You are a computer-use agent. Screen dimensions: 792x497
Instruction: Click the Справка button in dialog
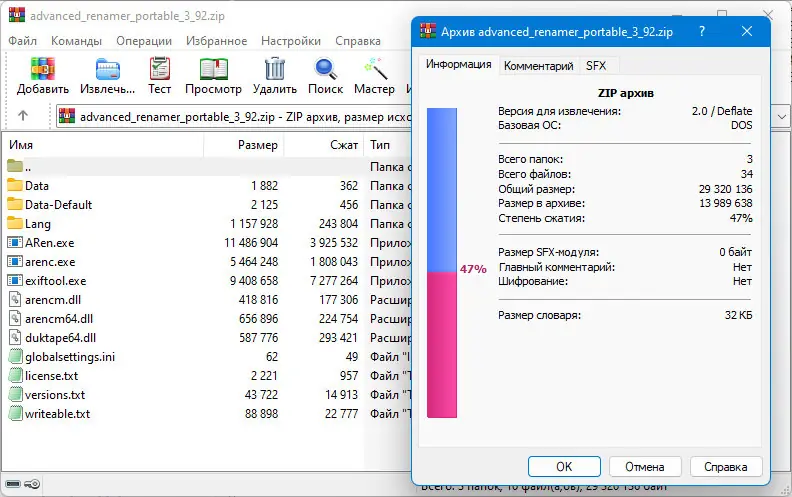pyautogui.click(x=726, y=466)
